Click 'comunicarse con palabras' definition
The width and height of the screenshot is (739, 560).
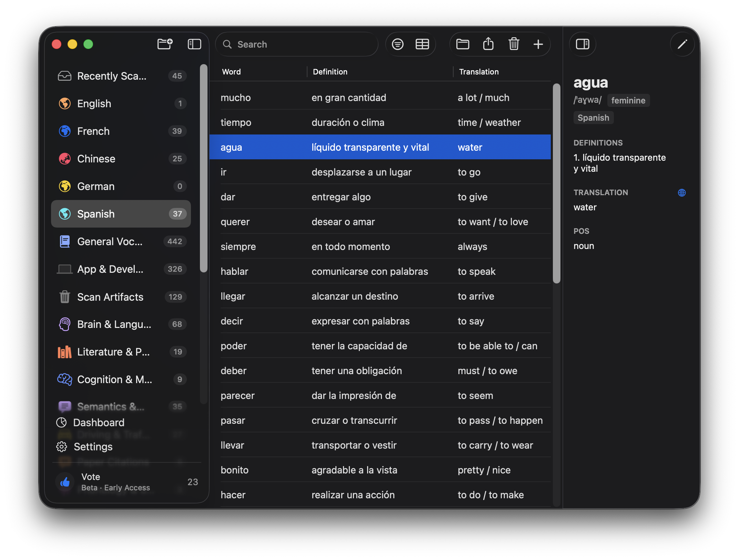(x=369, y=271)
